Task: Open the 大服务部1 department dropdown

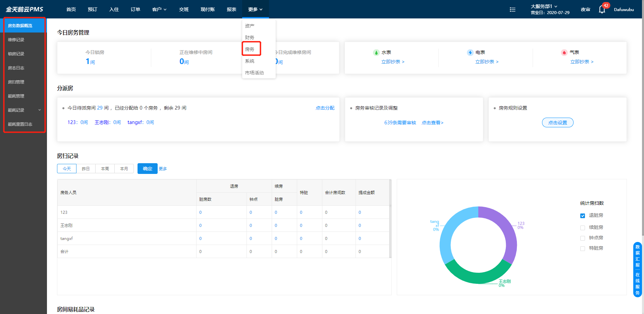Action: [544, 6]
